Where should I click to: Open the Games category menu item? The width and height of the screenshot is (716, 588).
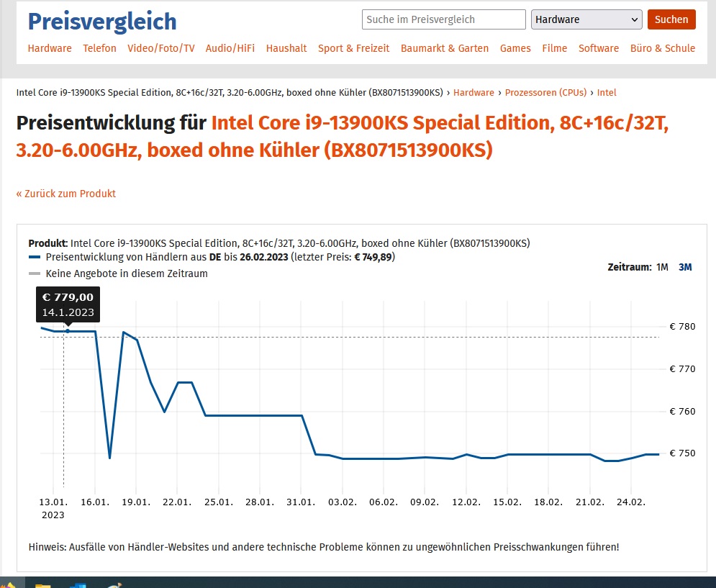515,48
